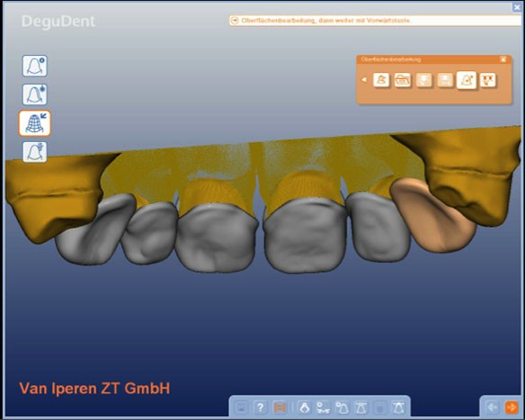Close the Oberflächenbearbeitung panel
Viewport: 526px width, 420px height.
click(x=504, y=59)
